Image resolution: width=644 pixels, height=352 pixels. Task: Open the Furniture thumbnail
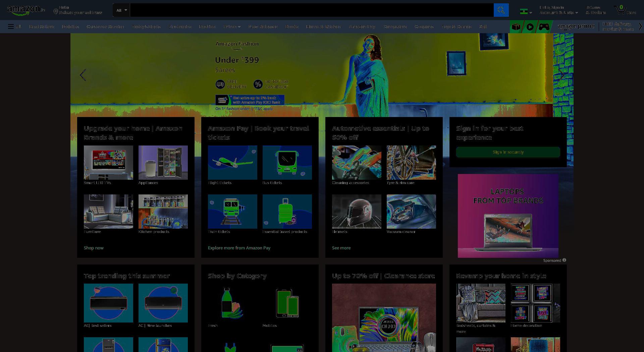point(108,212)
